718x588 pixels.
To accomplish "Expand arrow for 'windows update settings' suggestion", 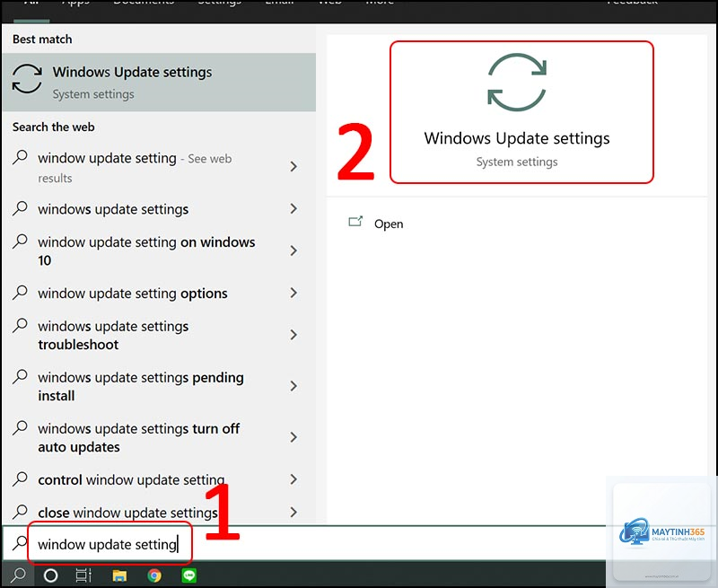I will coord(294,209).
